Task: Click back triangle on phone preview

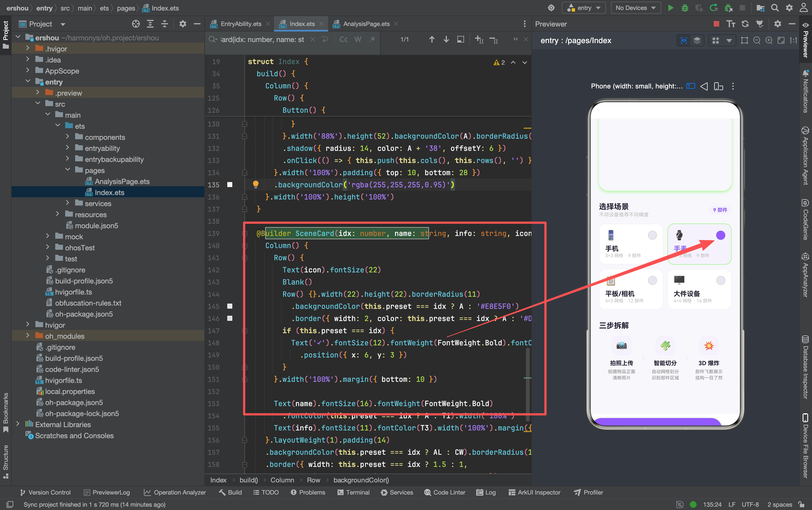Action: coord(704,86)
